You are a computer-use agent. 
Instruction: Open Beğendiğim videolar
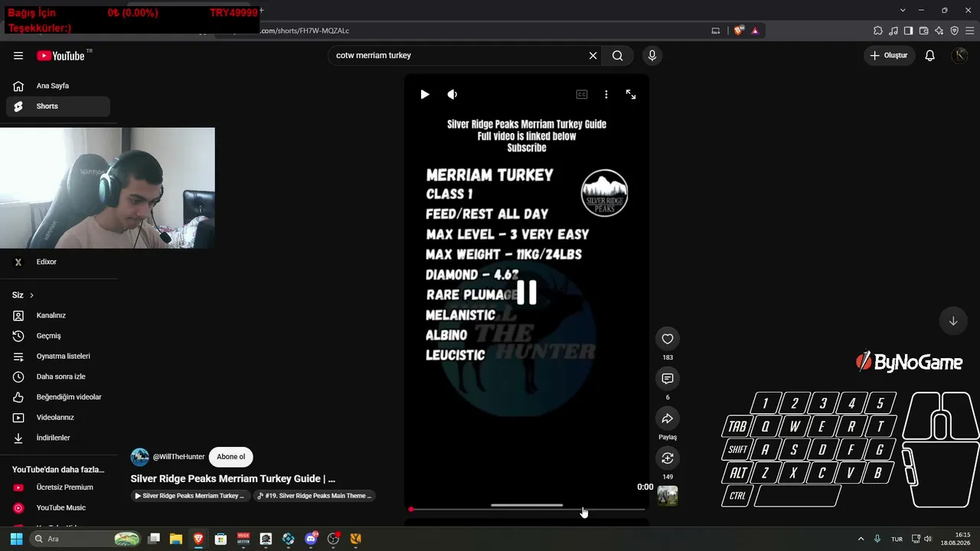pos(58,397)
